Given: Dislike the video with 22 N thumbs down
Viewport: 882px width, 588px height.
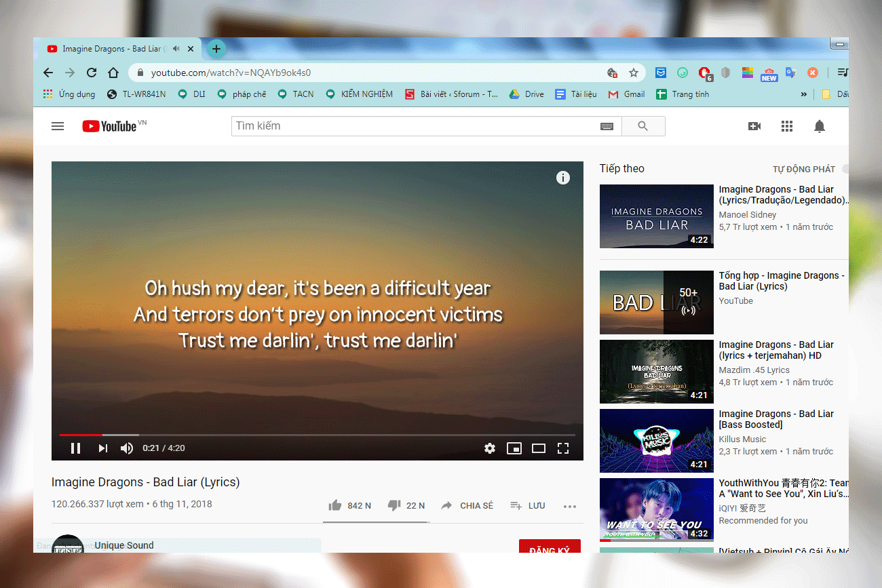Looking at the screenshot, I should 406,506.
